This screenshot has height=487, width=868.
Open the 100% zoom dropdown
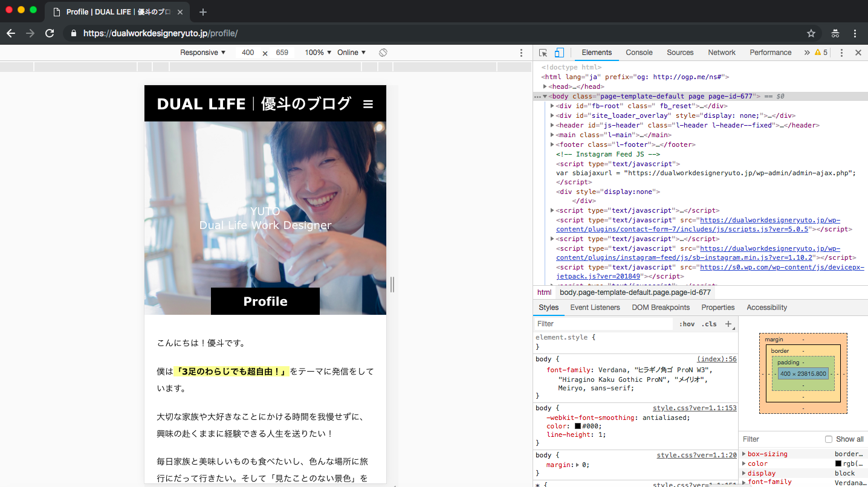[318, 53]
